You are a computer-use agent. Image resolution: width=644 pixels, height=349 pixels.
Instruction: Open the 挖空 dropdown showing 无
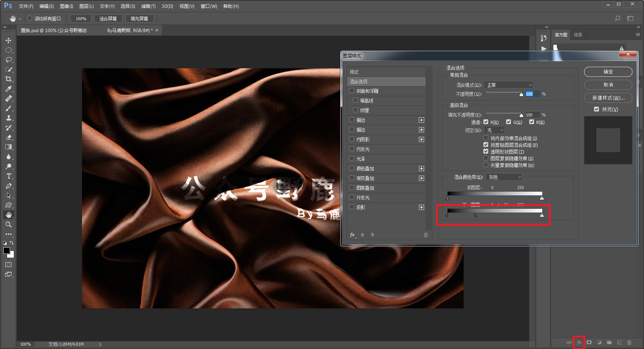(495, 130)
